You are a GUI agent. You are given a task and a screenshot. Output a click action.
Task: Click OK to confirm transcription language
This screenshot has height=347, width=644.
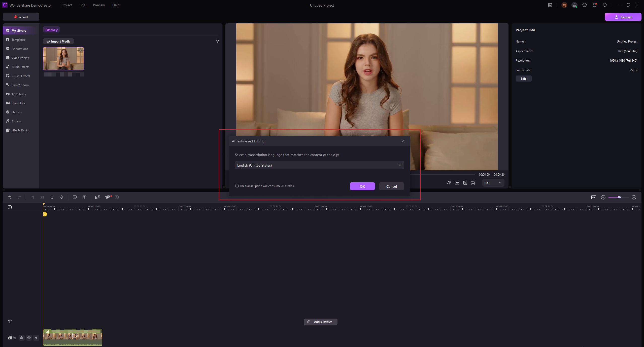pos(362,186)
